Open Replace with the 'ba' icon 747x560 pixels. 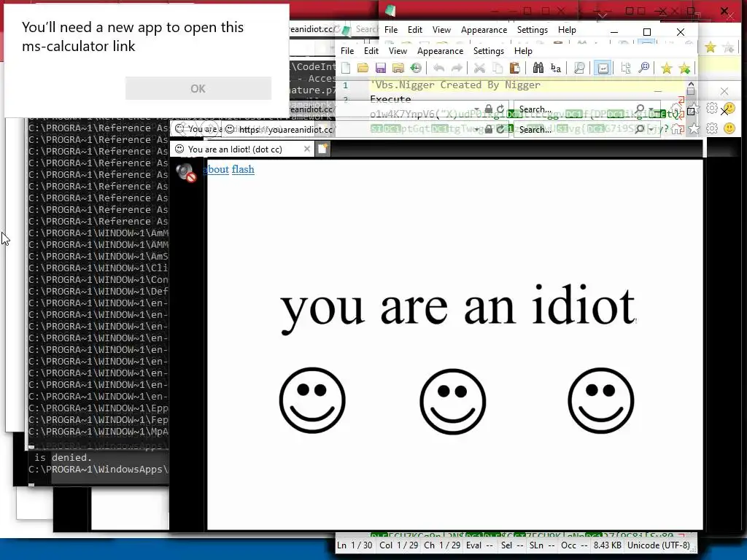click(555, 68)
